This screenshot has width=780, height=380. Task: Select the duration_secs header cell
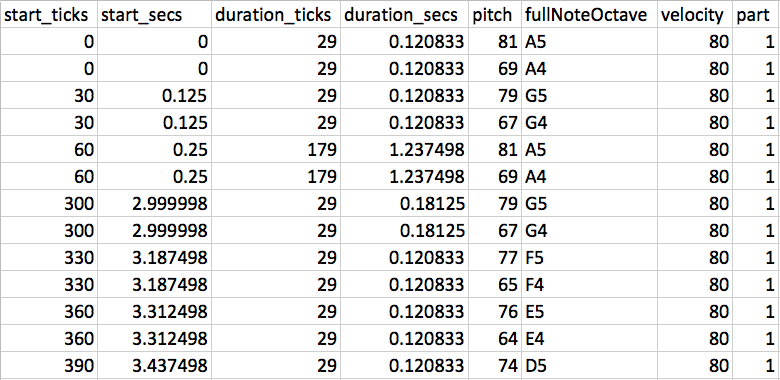tap(404, 14)
